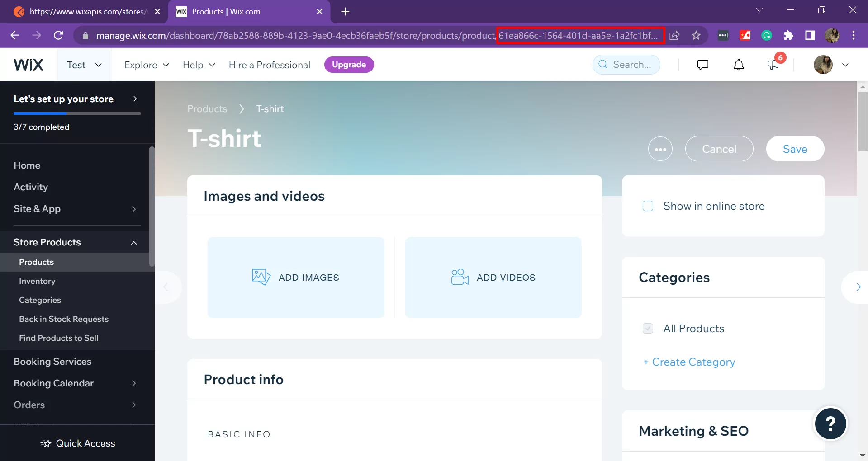Click Create Category link
868x461 pixels.
pos(689,362)
